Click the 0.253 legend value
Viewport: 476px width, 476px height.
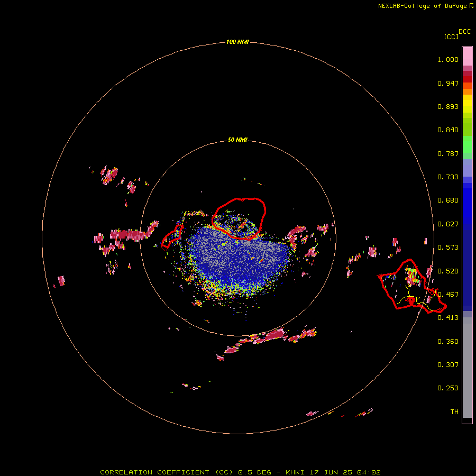point(448,388)
